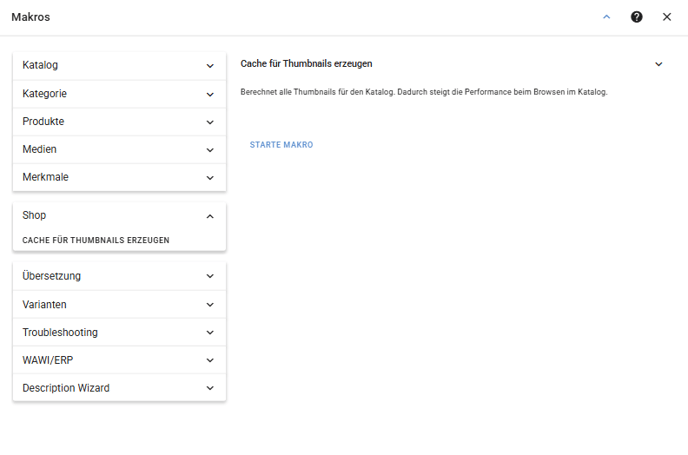Expand the Medien section
The height and width of the screenshot is (455, 688).
(119, 150)
